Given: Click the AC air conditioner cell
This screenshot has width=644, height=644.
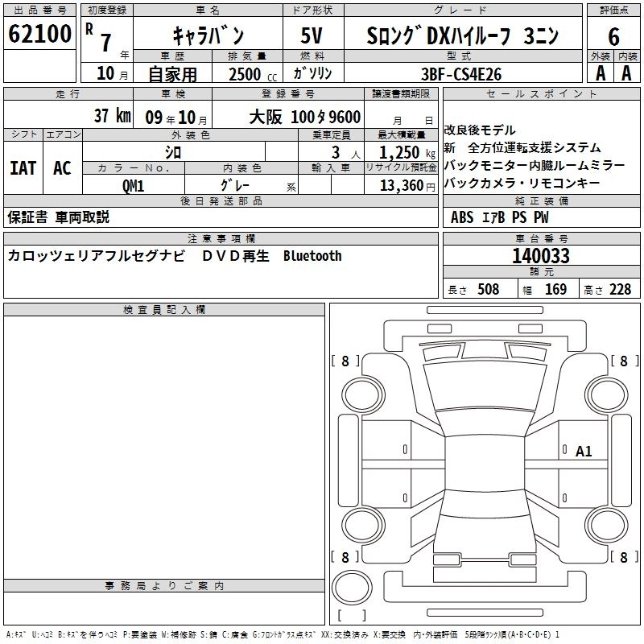Looking at the screenshot, I should pos(62,168).
